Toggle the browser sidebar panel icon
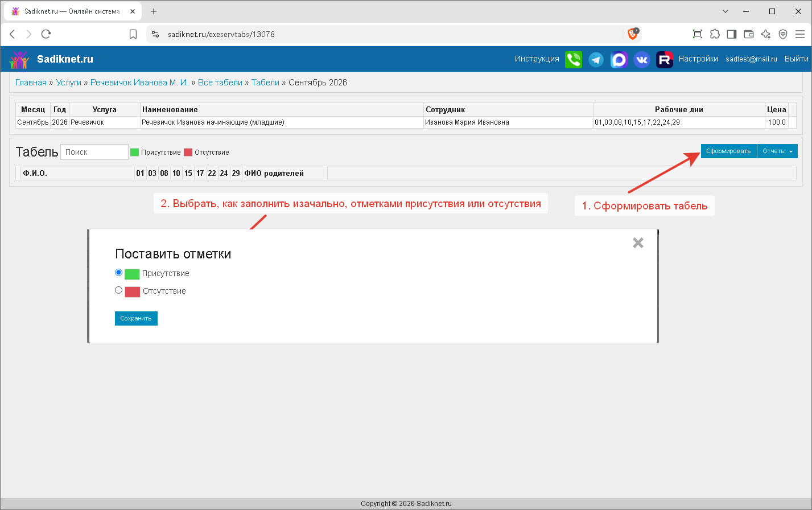 click(732, 34)
